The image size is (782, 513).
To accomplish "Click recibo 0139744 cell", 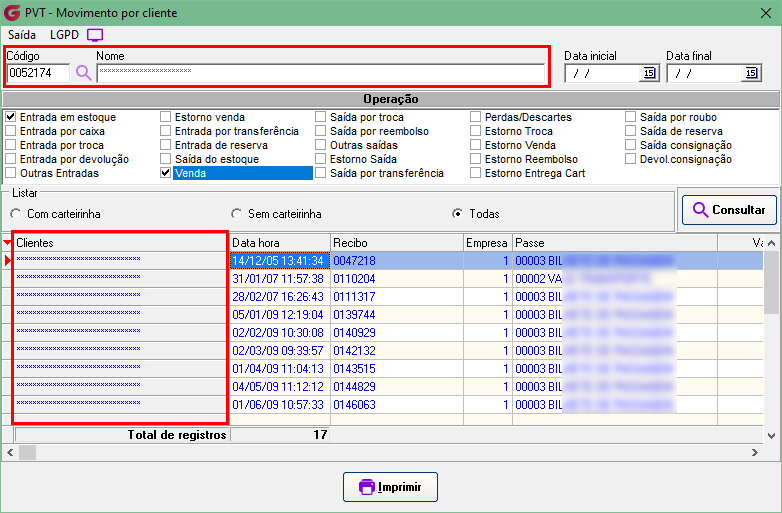I will coord(397,315).
